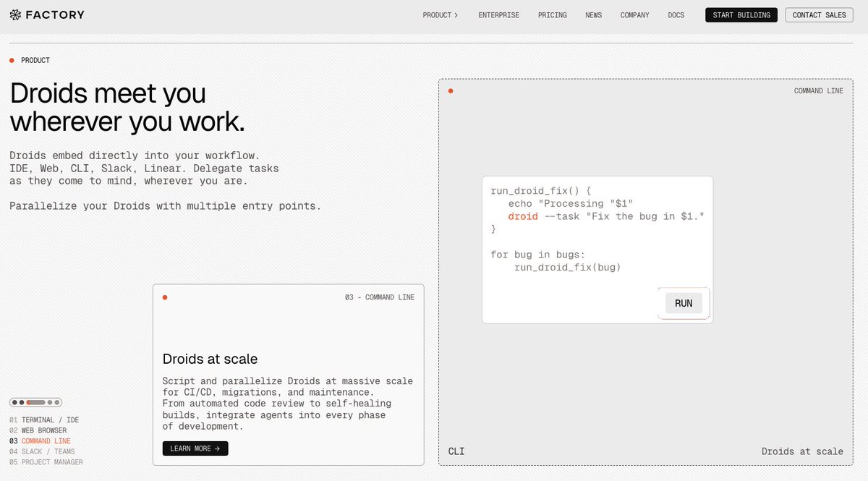
Task: Click the 'CLI' label at panel bottom
Action: click(x=456, y=451)
